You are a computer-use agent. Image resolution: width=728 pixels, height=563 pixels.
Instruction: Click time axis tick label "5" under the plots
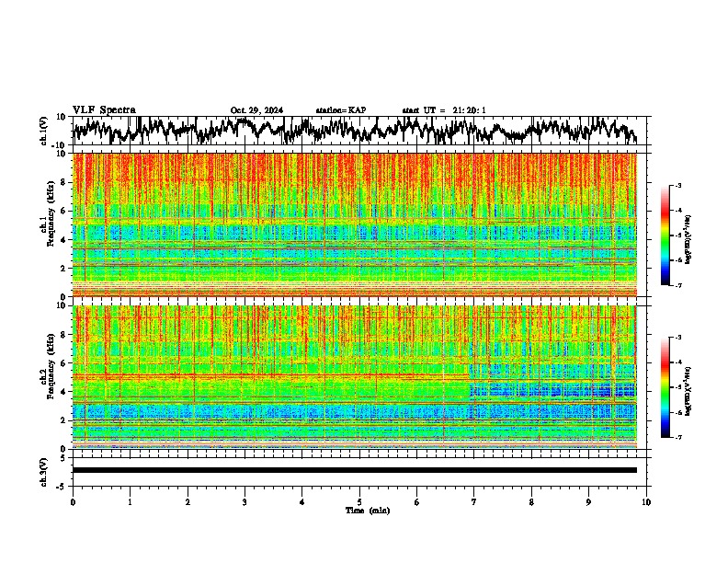pos(359,502)
